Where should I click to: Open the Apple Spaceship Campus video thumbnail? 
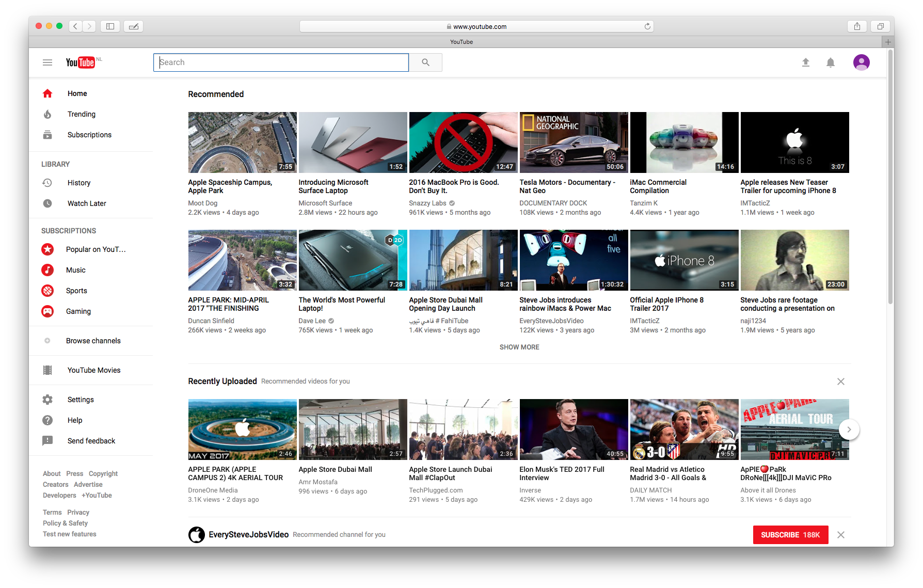click(x=242, y=142)
